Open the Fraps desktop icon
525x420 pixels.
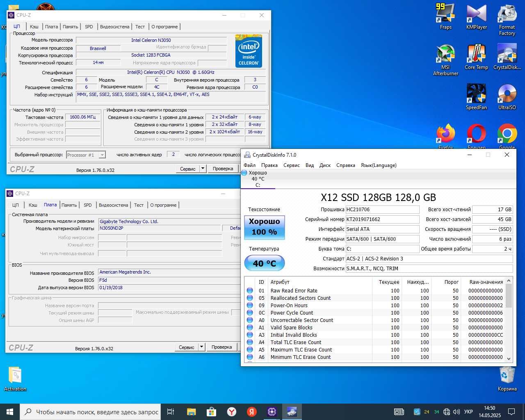445,16
